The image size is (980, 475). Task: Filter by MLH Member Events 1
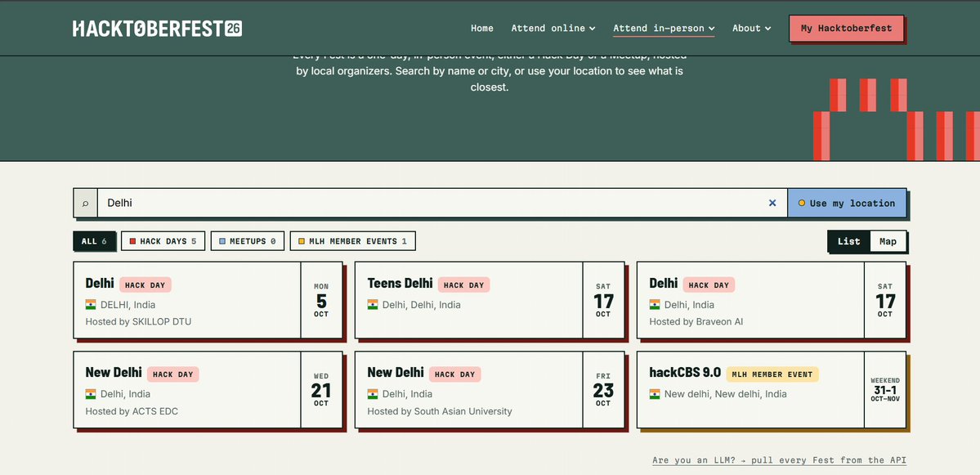352,241
